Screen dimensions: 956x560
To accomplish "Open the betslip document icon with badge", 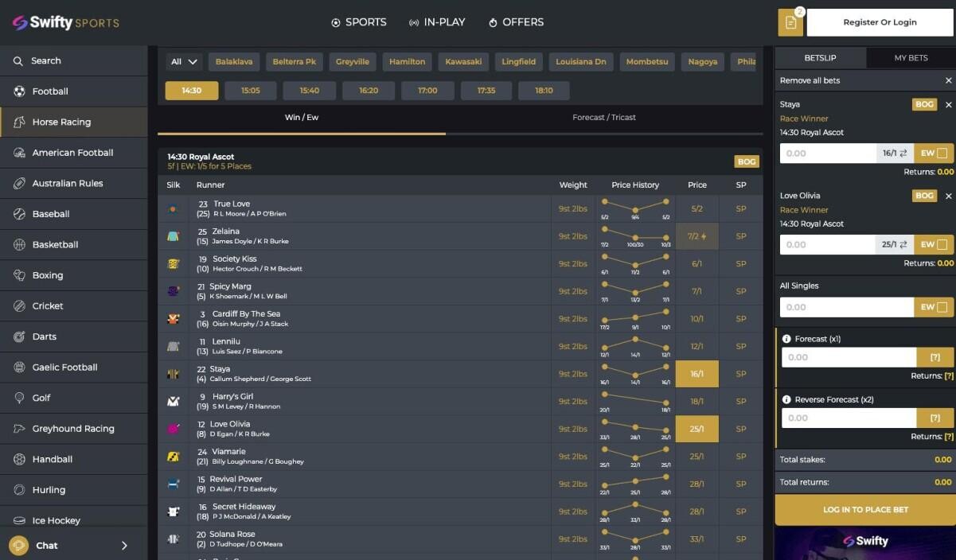I will pos(790,23).
